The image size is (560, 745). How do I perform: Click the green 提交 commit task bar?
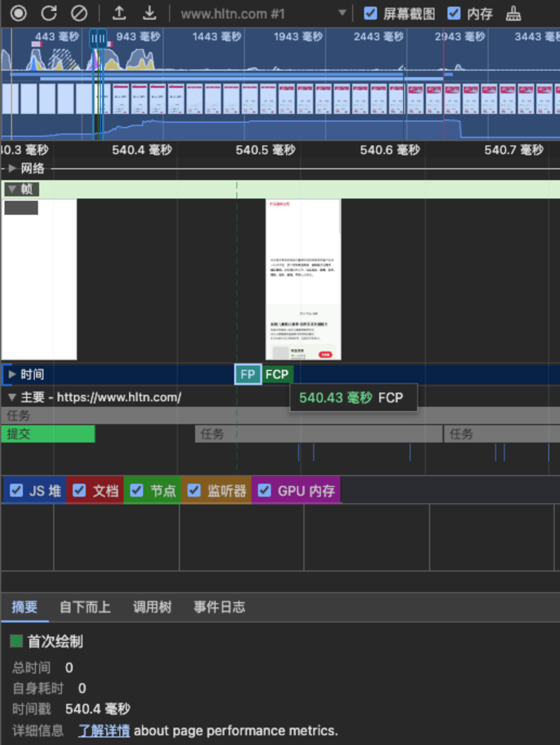click(48, 434)
